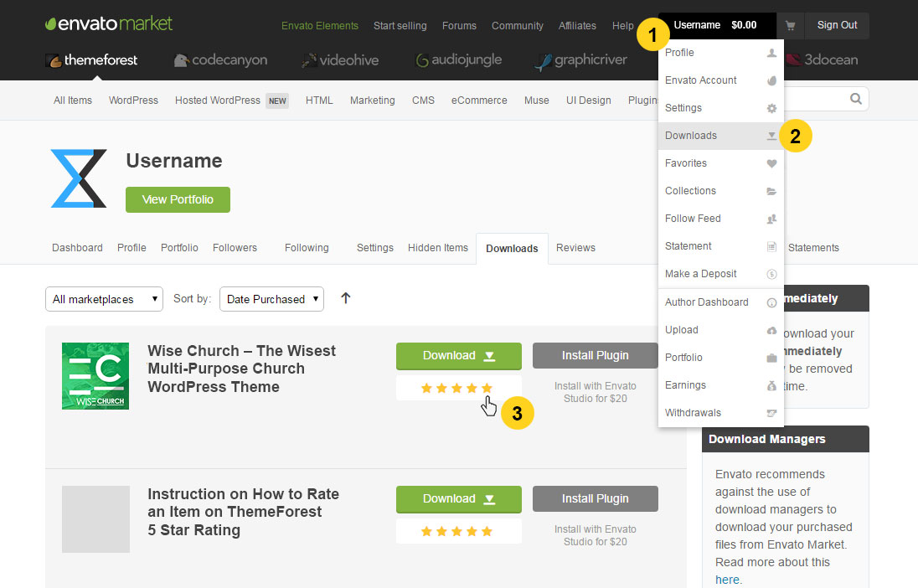Screen dimensions: 918x588
Task: Click the Collections folder icon
Action: tap(771, 191)
